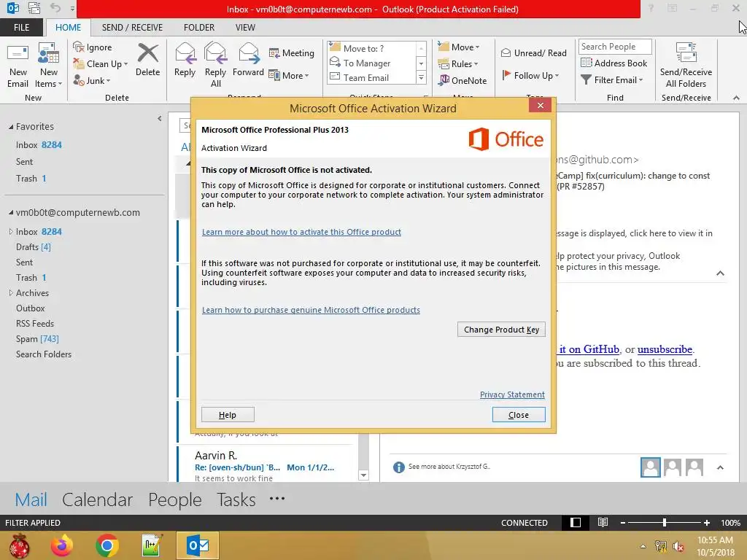Open Google Chrome from the taskbar
This screenshot has width=747, height=560.
(x=107, y=545)
